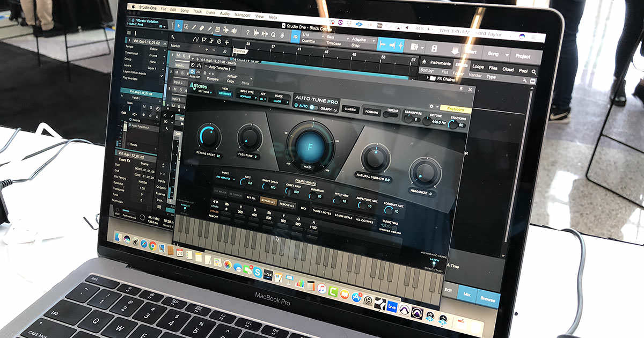Open Google Chrome from the Dock
Screen dimensions: 644x338
[153, 246]
